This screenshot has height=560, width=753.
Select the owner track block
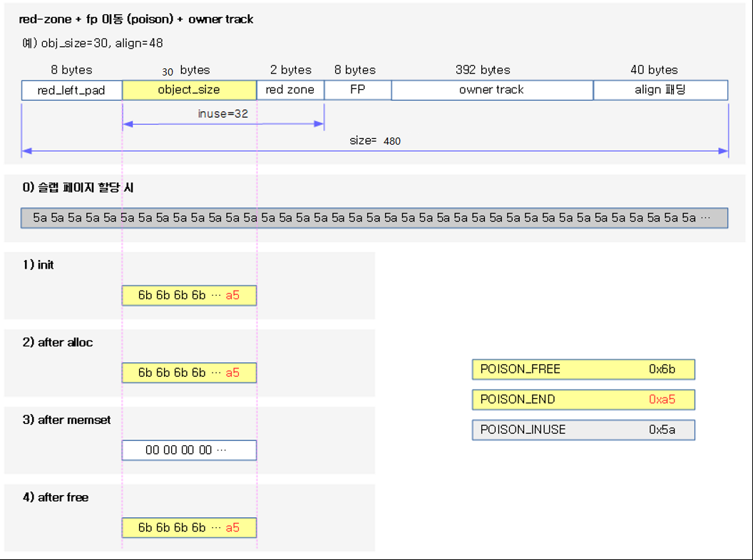(492, 90)
